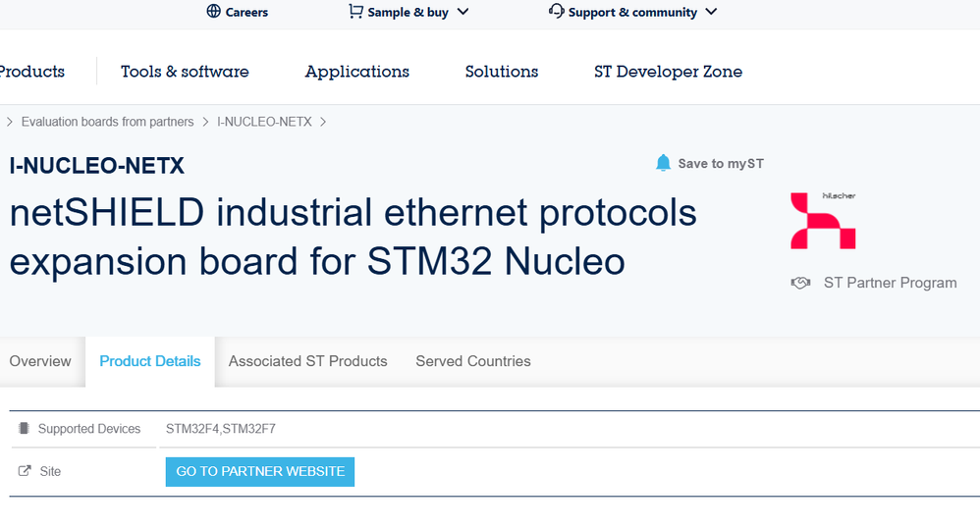Open the Careers link
The width and height of the screenshot is (980, 528).
[246, 12]
